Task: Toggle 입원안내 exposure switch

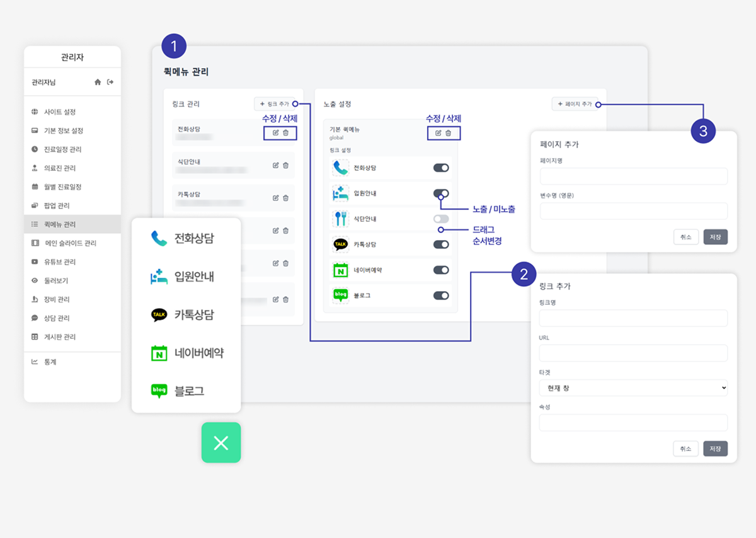Action: click(x=441, y=193)
